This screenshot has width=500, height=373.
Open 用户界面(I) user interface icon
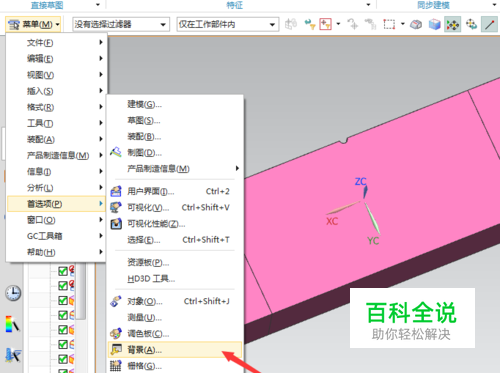pyautogui.click(x=116, y=191)
